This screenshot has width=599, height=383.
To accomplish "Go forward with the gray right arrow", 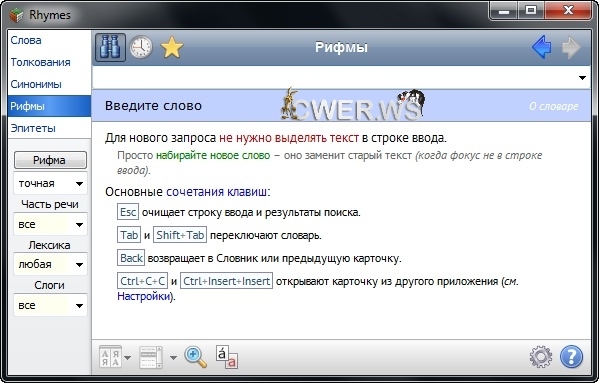I will [x=571, y=47].
